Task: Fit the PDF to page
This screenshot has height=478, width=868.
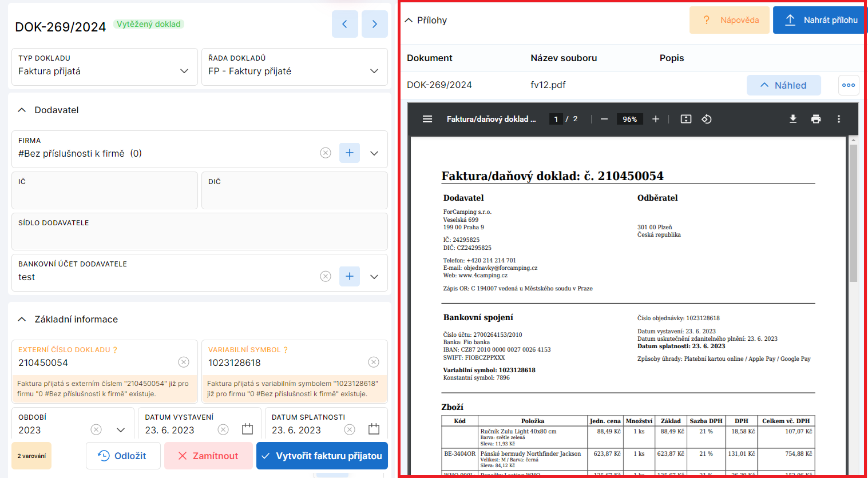Action: click(x=686, y=119)
